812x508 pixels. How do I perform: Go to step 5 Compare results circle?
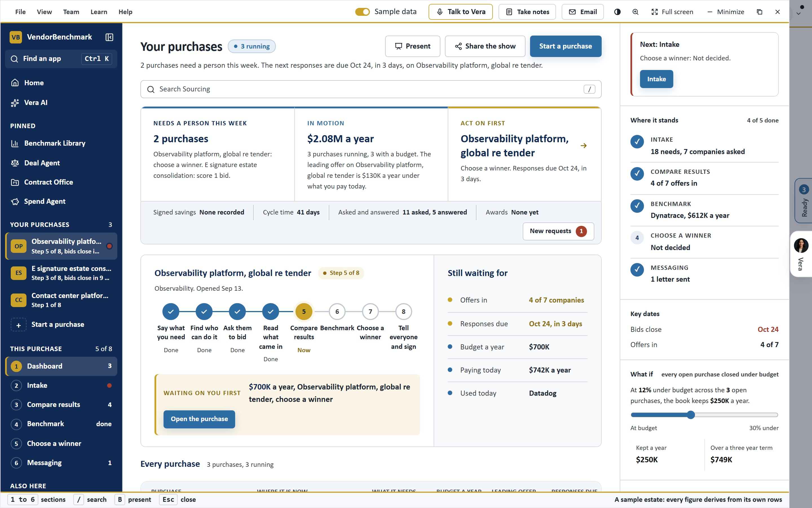tap(304, 312)
